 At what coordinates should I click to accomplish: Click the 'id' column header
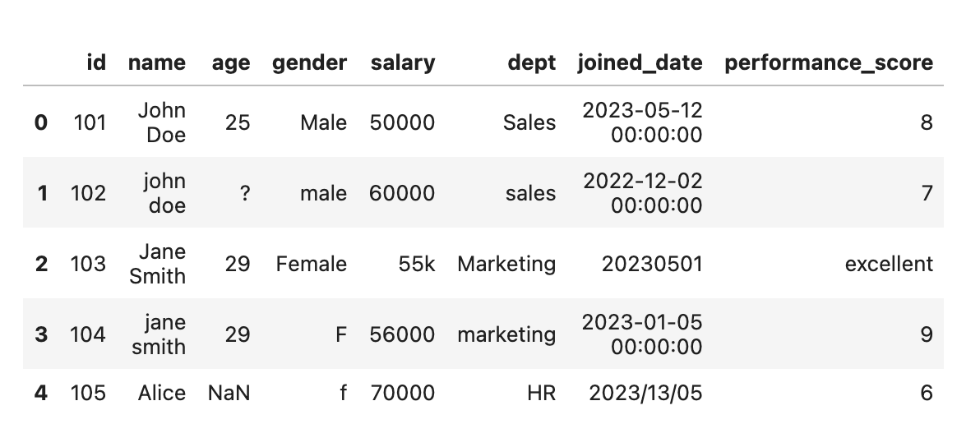pyautogui.click(x=96, y=62)
